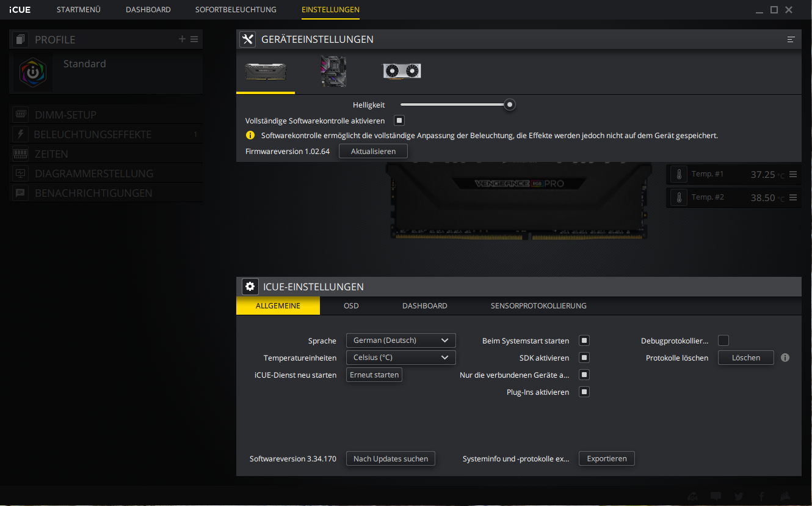The height and width of the screenshot is (506, 812).
Task: Click the Temp. #2 value 38.50
Action: [763, 197]
